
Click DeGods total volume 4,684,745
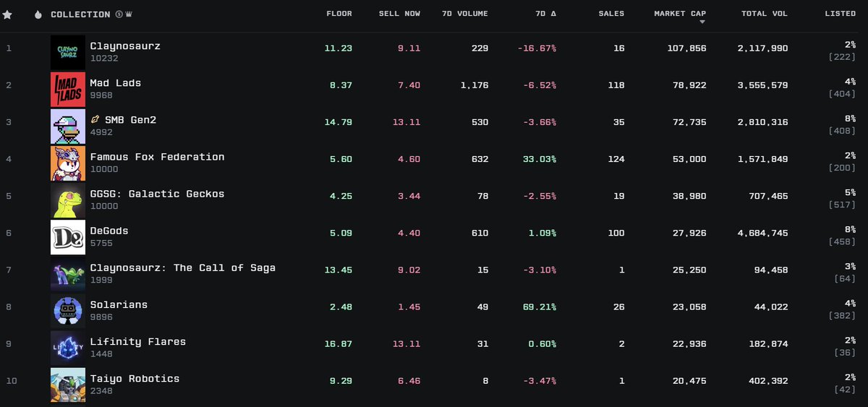point(764,233)
